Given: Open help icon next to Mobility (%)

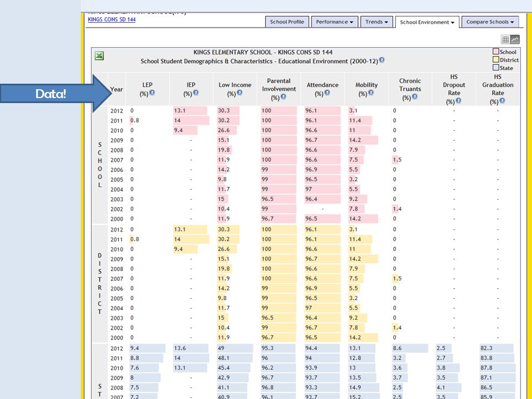Looking at the screenshot, I should pos(371,93).
